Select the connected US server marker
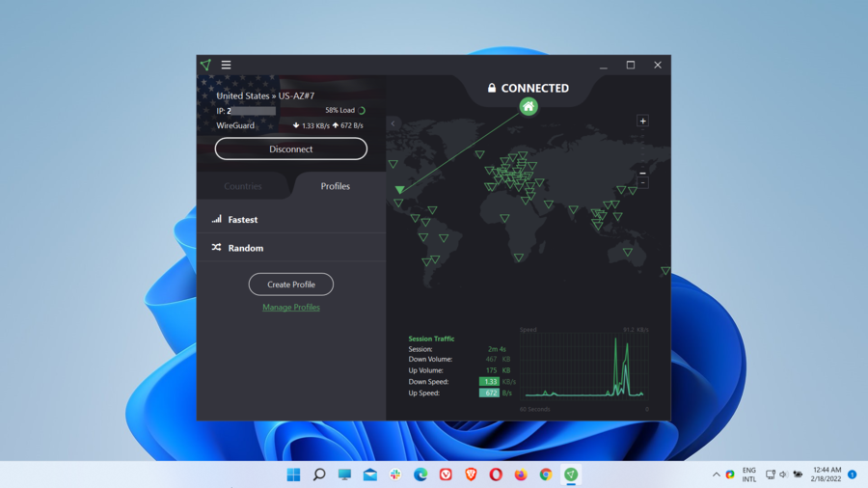The image size is (868, 488). [399, 190]
